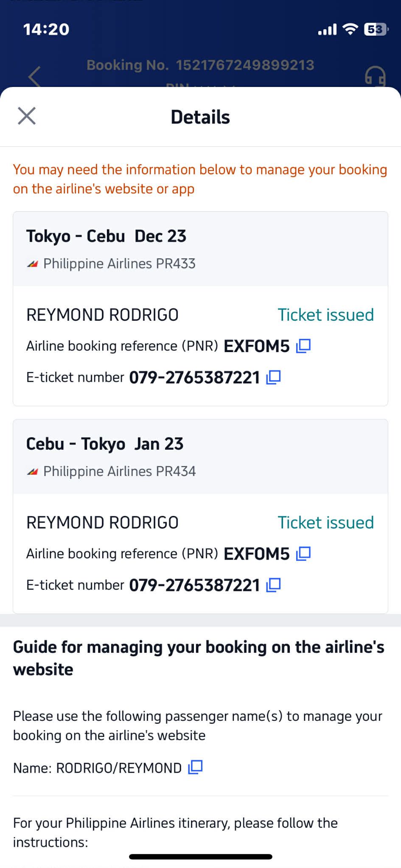Copy PNR for Cebu - Tokyo flight

(303, 553)
